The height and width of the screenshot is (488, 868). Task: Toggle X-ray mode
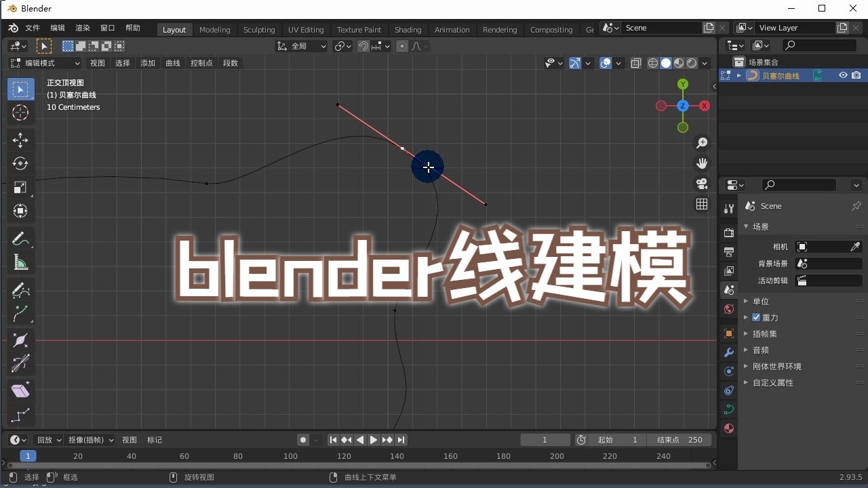click(636, 63)
